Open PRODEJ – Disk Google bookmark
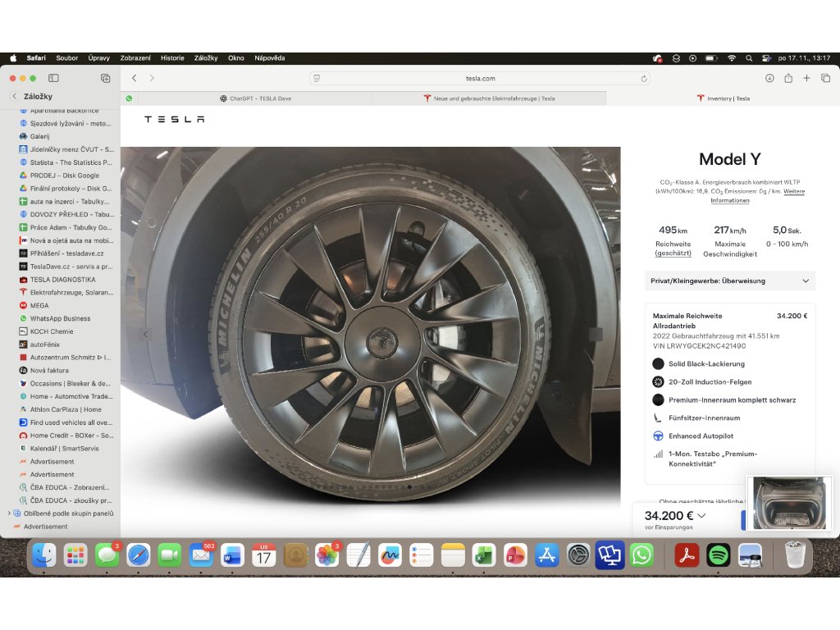 pos(64,176)
